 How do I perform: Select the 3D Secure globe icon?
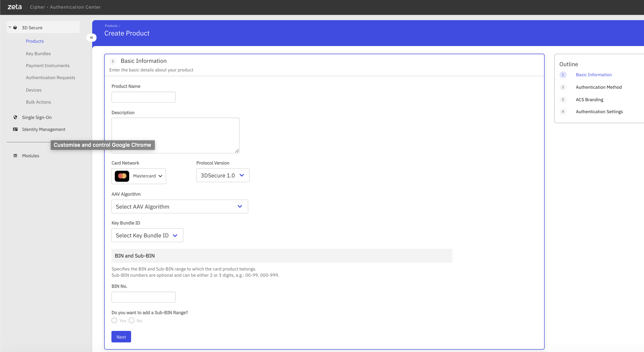point(15,28)
